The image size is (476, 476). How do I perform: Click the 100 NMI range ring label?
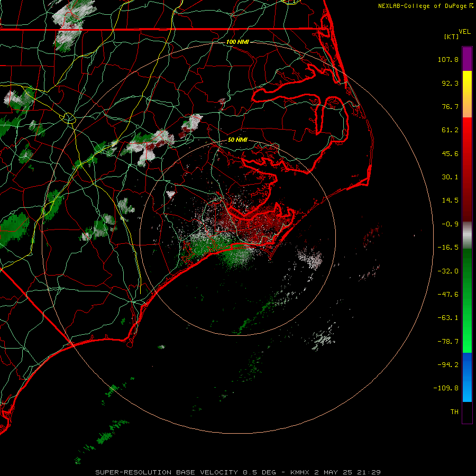point(237,42)
